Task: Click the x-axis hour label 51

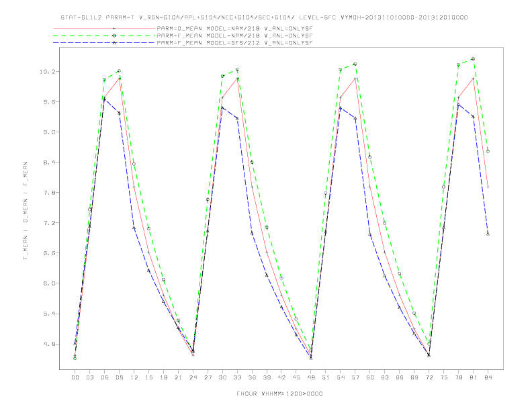Action: click(326, 377)
